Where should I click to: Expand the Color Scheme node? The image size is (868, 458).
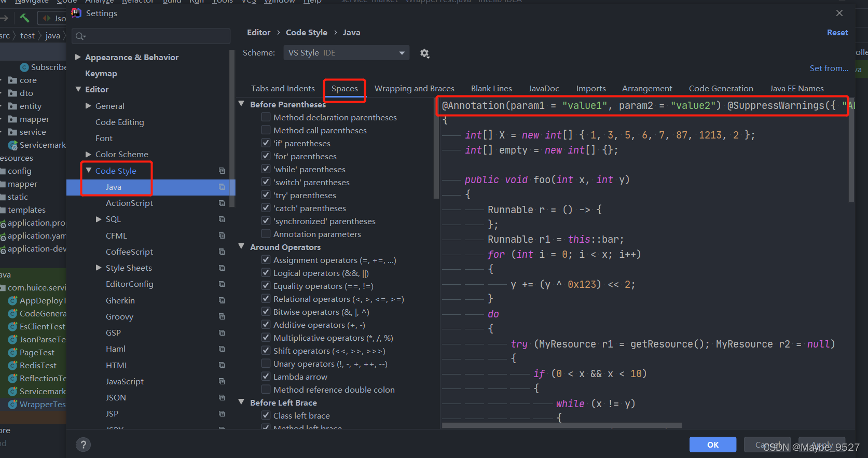(x=88, y=155)
